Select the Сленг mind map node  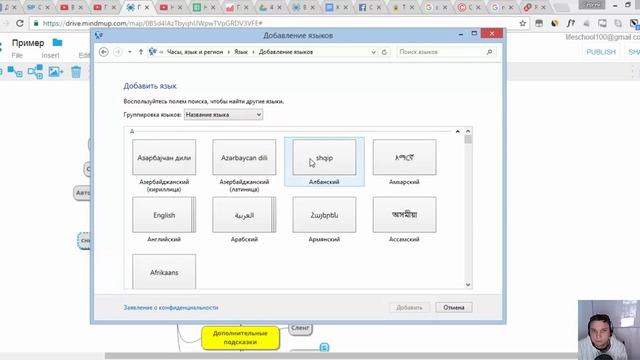click(300, 328)
